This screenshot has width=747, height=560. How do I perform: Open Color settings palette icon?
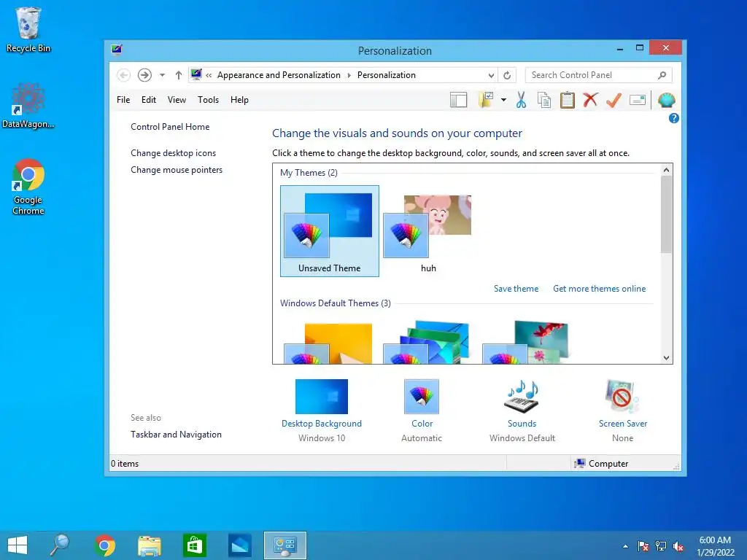pyautogui.click(x=422, y=397)
